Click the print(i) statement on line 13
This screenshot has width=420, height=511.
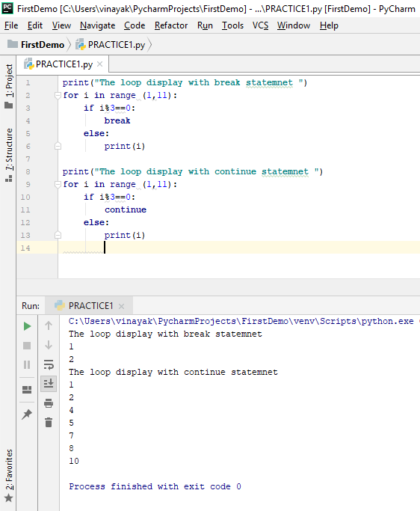pos(125,235)
